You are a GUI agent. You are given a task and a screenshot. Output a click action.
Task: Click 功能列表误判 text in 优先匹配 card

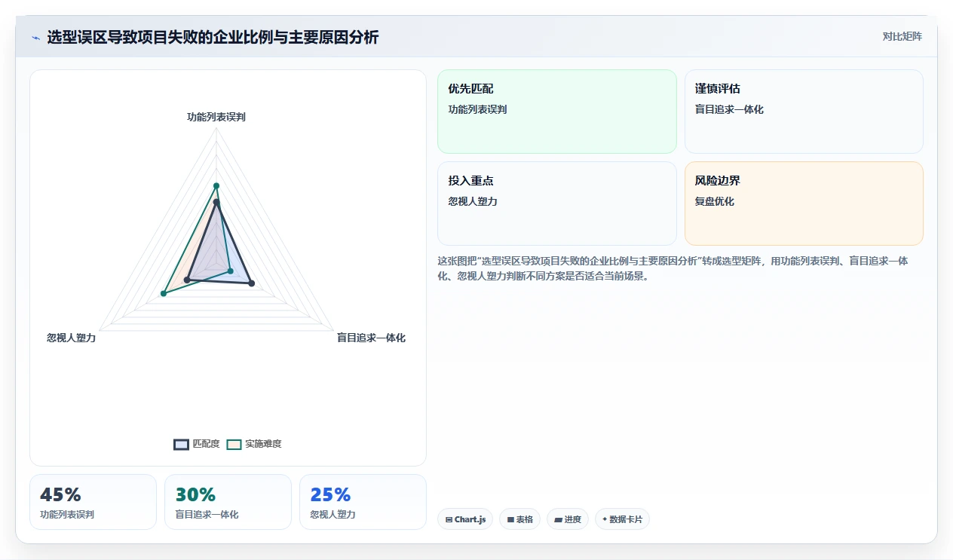(477, 109)
